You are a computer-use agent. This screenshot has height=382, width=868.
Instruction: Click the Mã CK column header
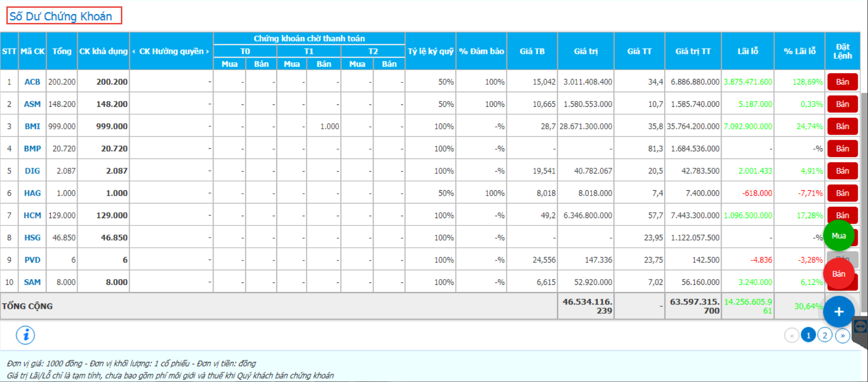[32, 51]
